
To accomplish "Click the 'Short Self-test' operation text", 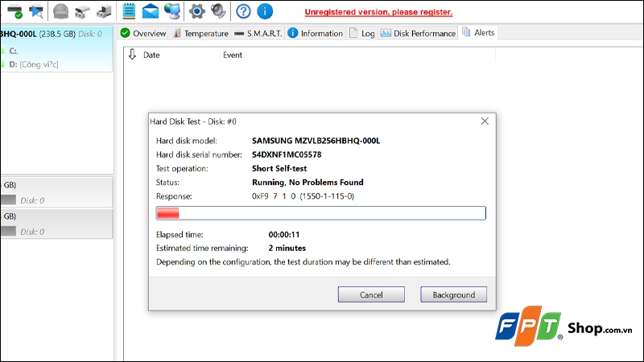I will pos(279,169).
